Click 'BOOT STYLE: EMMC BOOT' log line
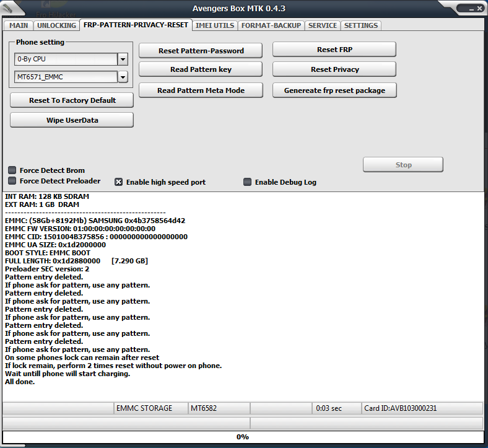The image size is (488, 448). tap(48, 253)
